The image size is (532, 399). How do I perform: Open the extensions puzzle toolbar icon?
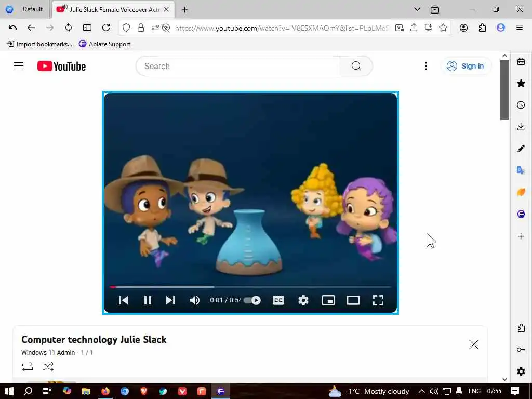pos(482,28)
